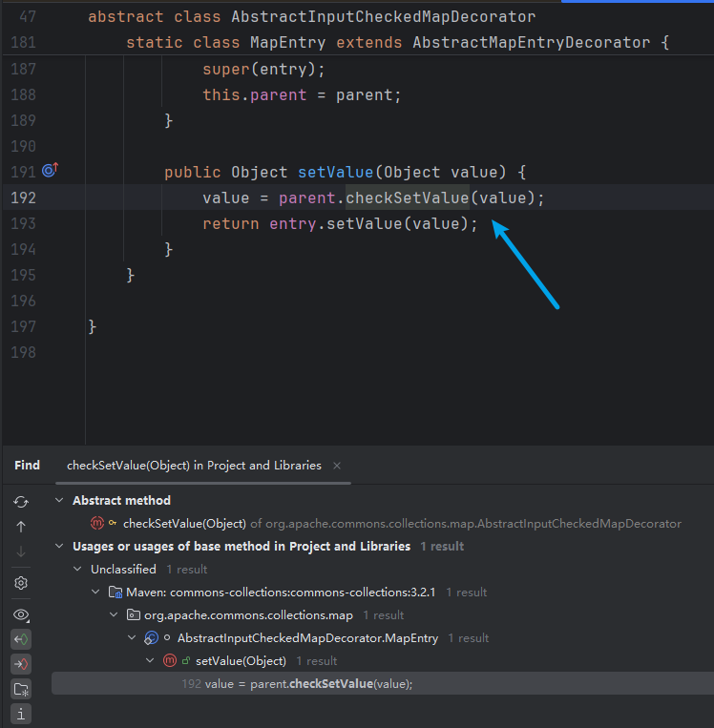
Task: Collapse org.apache.commons.collections.map package node
Action: point(114,614)
